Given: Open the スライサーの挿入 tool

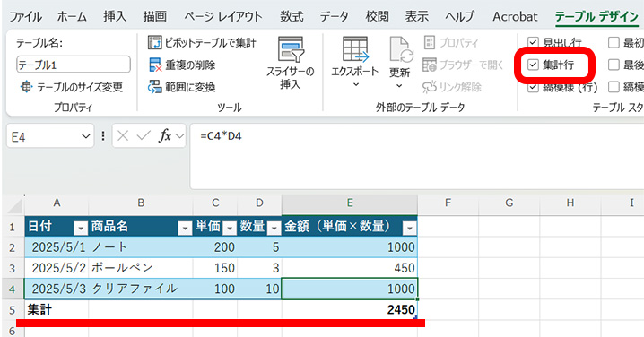Looking at the screenshot, I should (291, 64).
